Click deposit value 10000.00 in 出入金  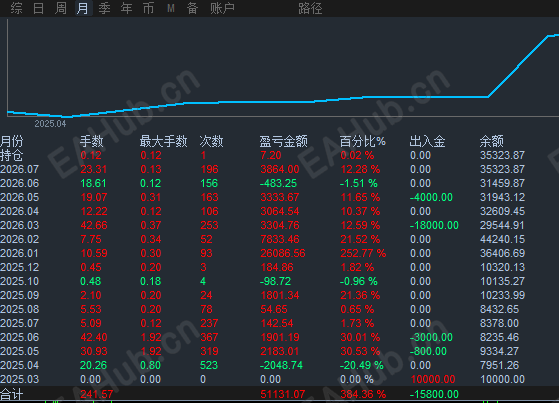(x=433, y=379)
